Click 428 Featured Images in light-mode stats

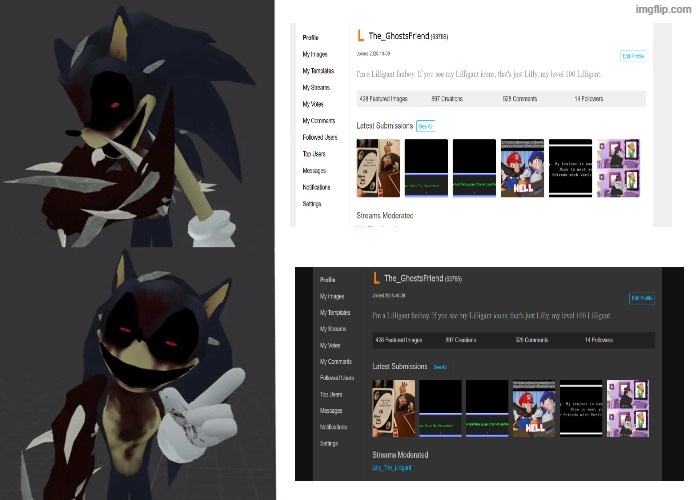(383, 99)
